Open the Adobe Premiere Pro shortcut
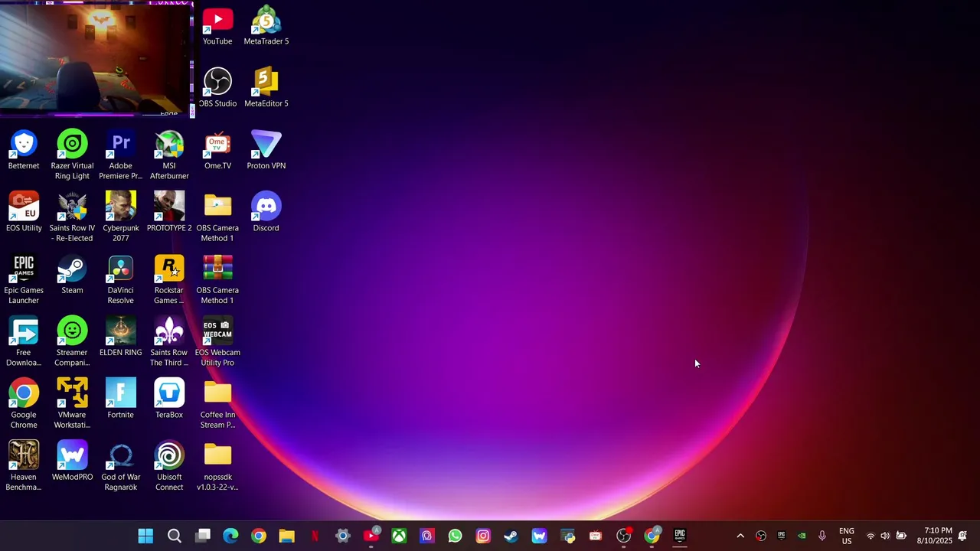 coord(120,155)
